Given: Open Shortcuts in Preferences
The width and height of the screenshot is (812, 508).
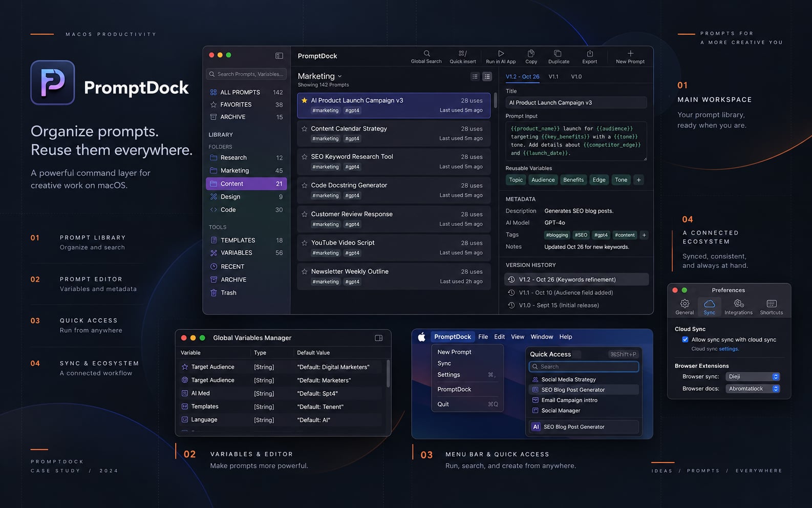Looking at the screenshot, I should click(772, 307).
